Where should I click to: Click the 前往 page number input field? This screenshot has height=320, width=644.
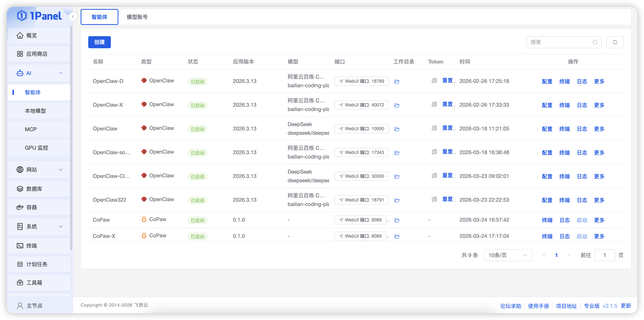pos(604,255)
